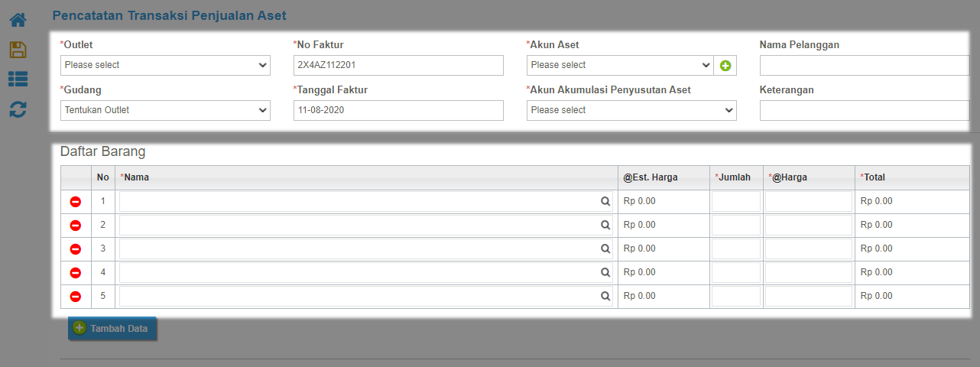This screenshot has height=367, width=980.
Task: Go to the Home icon in sidebar
Action: point(18,21)
